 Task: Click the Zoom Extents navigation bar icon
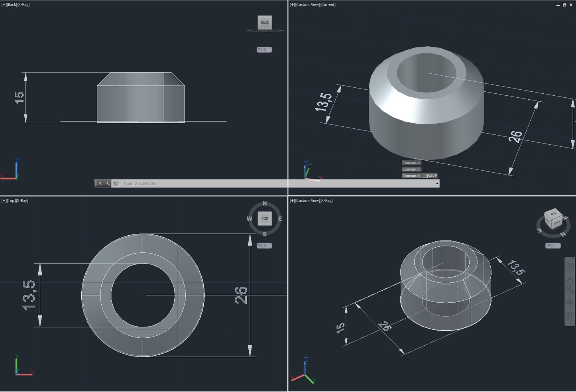coord(570,291)
